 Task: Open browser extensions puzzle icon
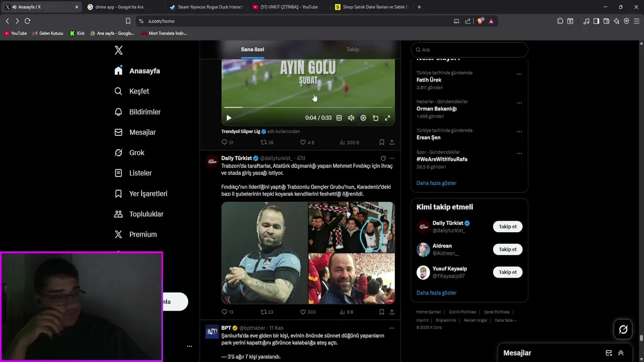560,21
